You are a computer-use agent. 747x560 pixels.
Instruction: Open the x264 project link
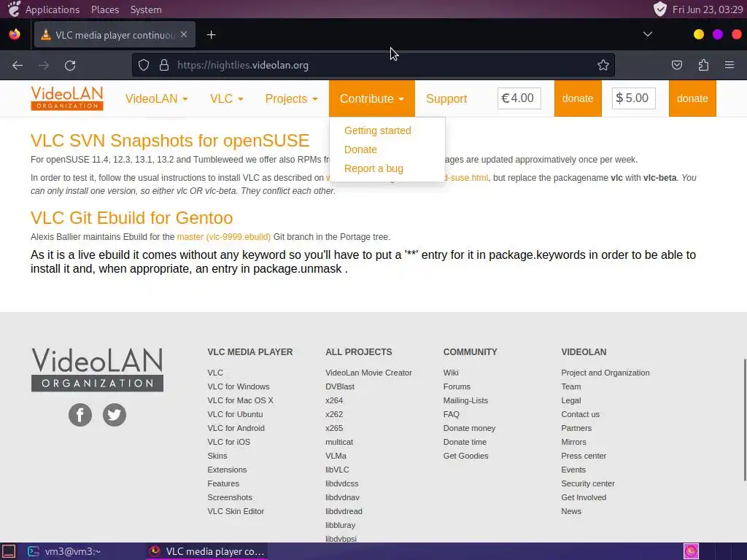click(334, 400)
